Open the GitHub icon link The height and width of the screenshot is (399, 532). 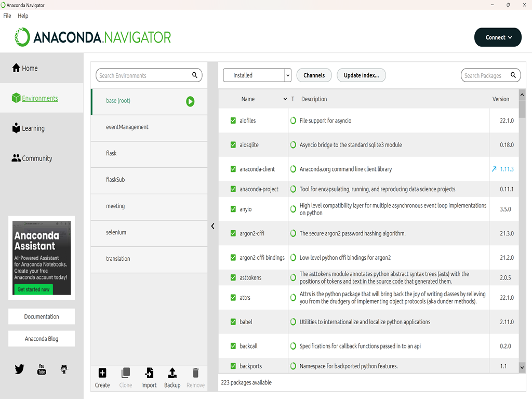tap(64, 369)
